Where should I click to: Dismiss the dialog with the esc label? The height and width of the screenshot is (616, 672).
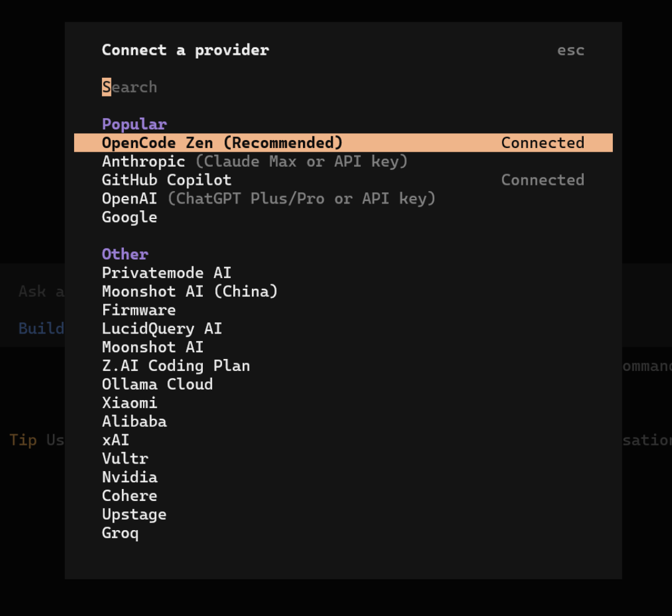pyautogui.click(x=570, y=50)
